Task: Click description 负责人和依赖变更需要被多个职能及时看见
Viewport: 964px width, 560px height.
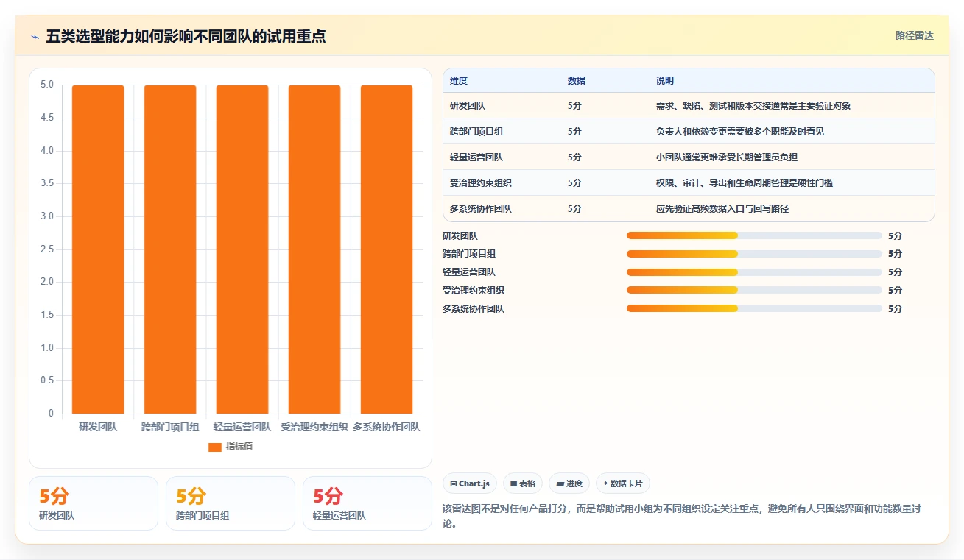Action: pyautogui.click(x=740, y=132)
